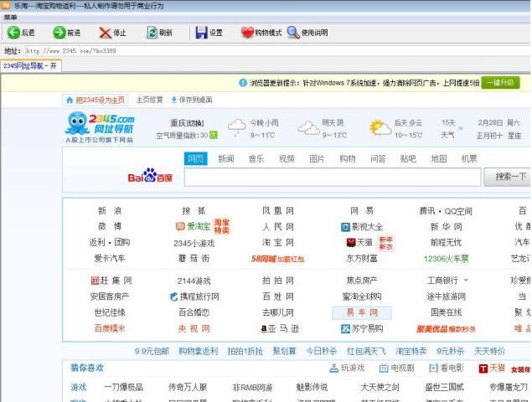Viewport: 532px width, 402px height.
Task: Enable shopping mode with the heart icon
Action: 247,33
